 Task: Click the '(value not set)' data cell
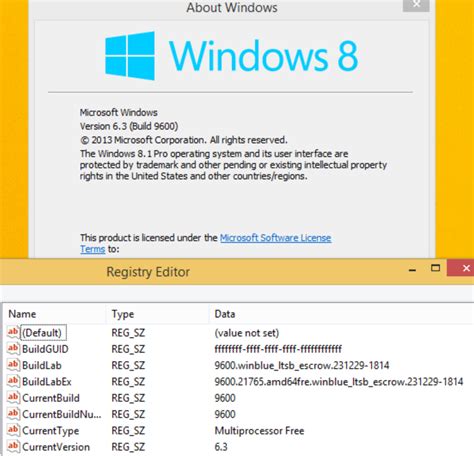(247, 333)
